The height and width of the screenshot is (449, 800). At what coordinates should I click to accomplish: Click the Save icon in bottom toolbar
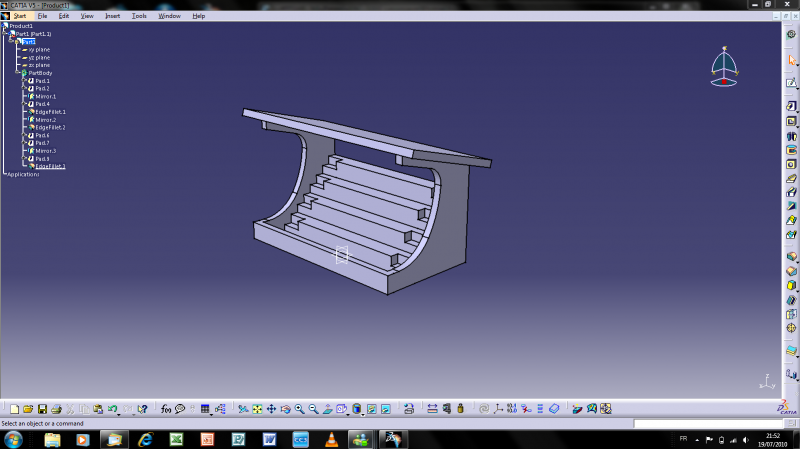point(42,409)
